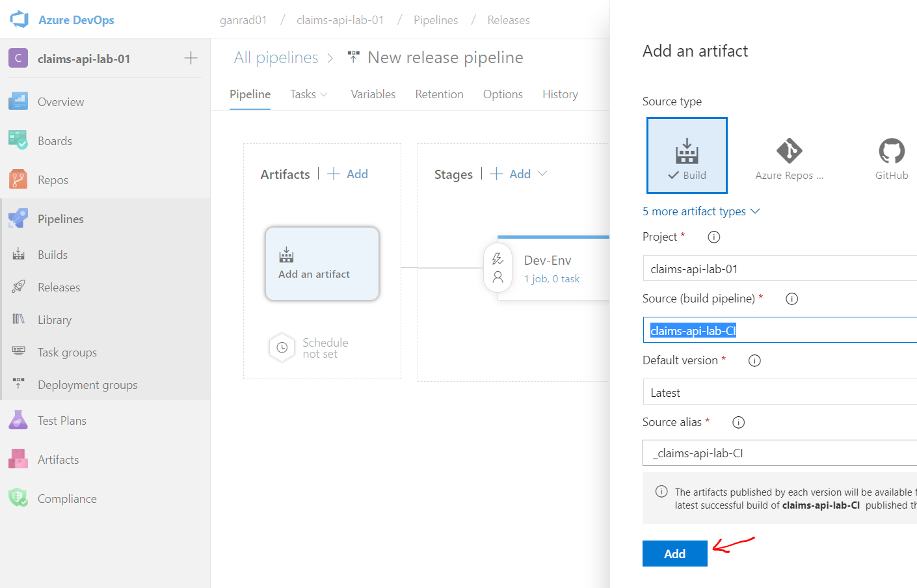
Task: Click the plus icon beside project name
Action: click(x=191, y=59)
